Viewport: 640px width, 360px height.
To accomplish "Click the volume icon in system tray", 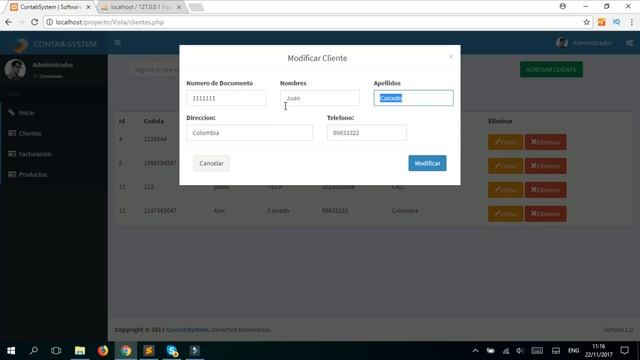I will coord(520,351).
